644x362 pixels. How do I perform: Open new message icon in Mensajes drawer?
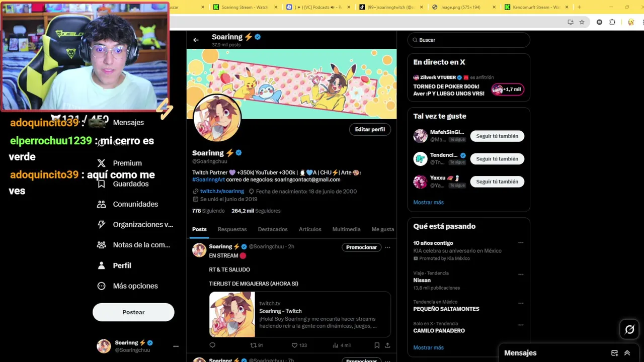point(614,353)
